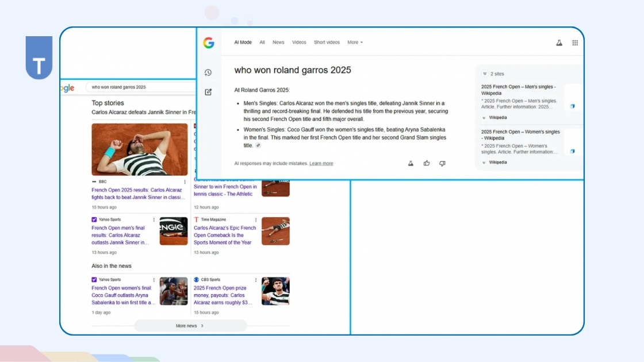Screen dimensions: 644x362
Task: Click the Men's Singles bullet text
Action: pyautogui.click(x=346, y=111)
